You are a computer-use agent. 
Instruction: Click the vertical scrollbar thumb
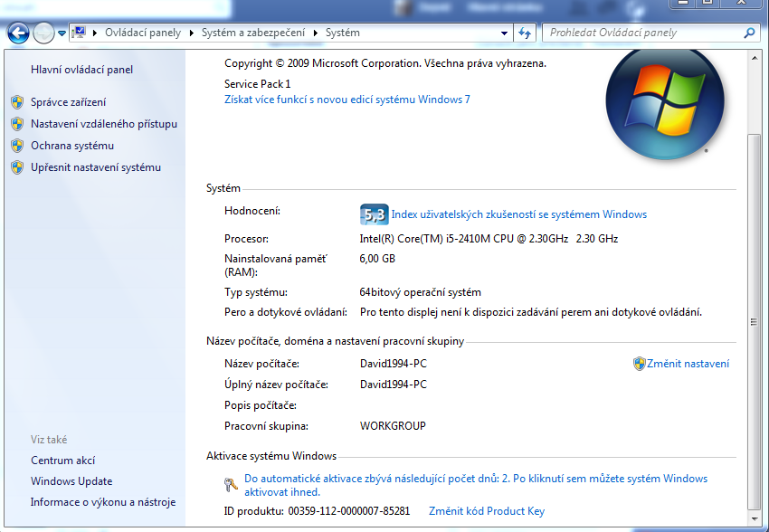click(755, 322)
